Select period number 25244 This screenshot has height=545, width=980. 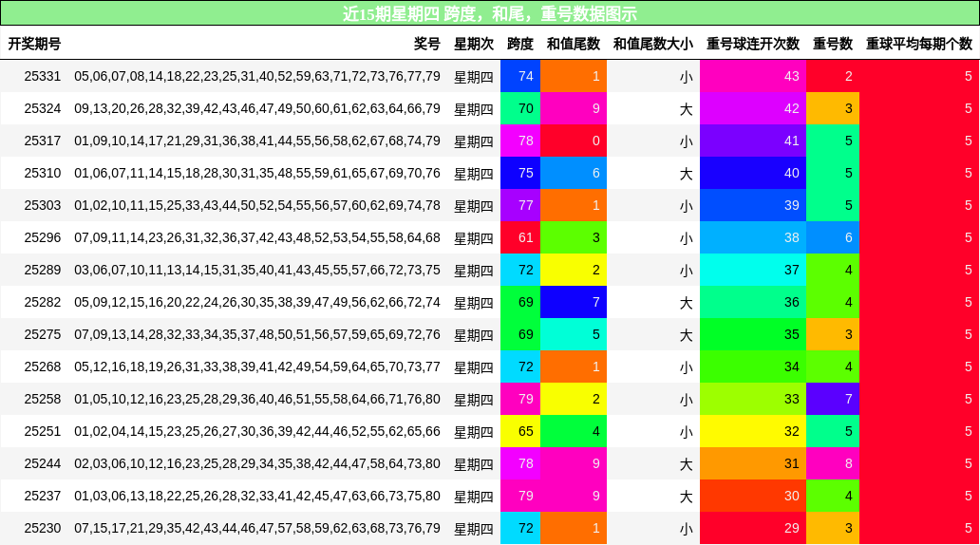pyautogui.click(x=43, y=463)
